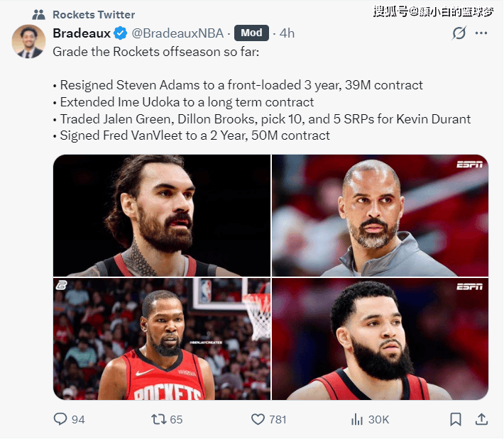The width and height of the screenshot is (504, 439).
Task: Click the Grok slashed-circle icon
Action: 459,33
